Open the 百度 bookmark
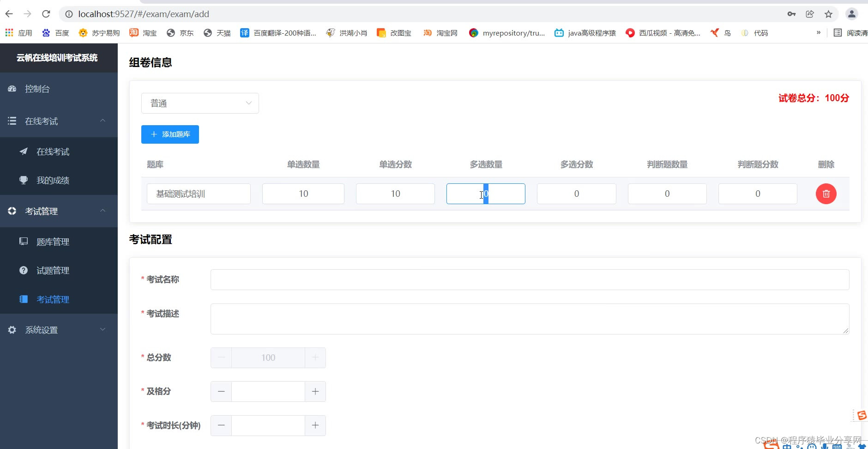 pos(55,33)
